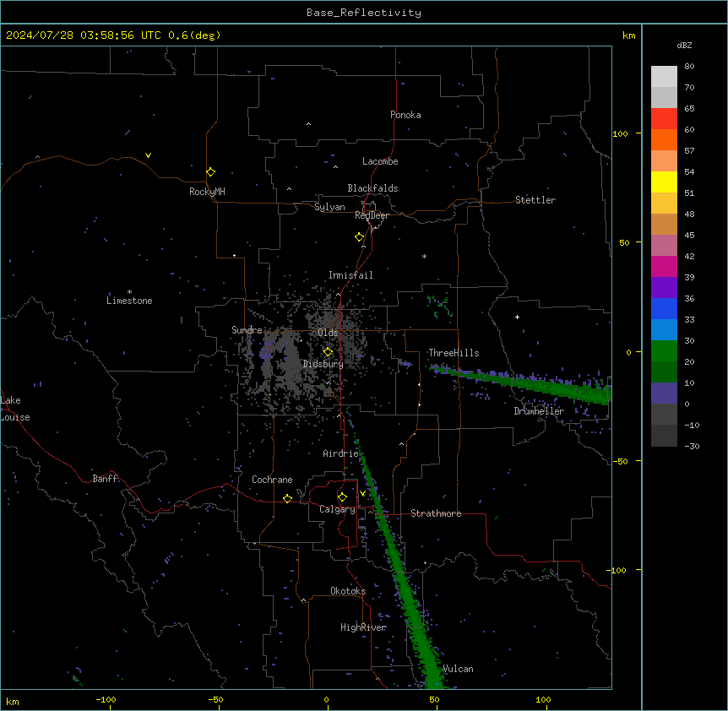Click the Stettler town label
The width and height of the screenshot is (728, 711).
[535, 200]
